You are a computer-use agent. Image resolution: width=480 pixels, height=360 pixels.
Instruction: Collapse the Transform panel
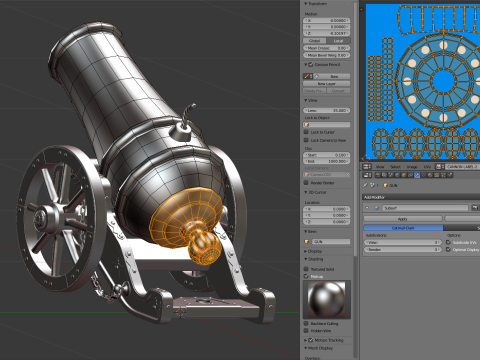[x=306, y=4]
